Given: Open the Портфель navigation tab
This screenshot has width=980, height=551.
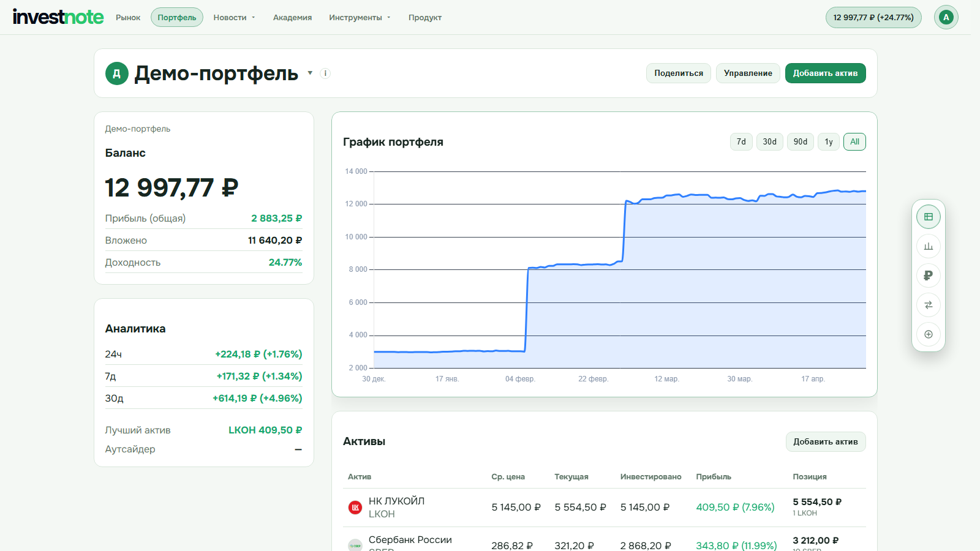Looking at the screenshot, I should [177, 17].
